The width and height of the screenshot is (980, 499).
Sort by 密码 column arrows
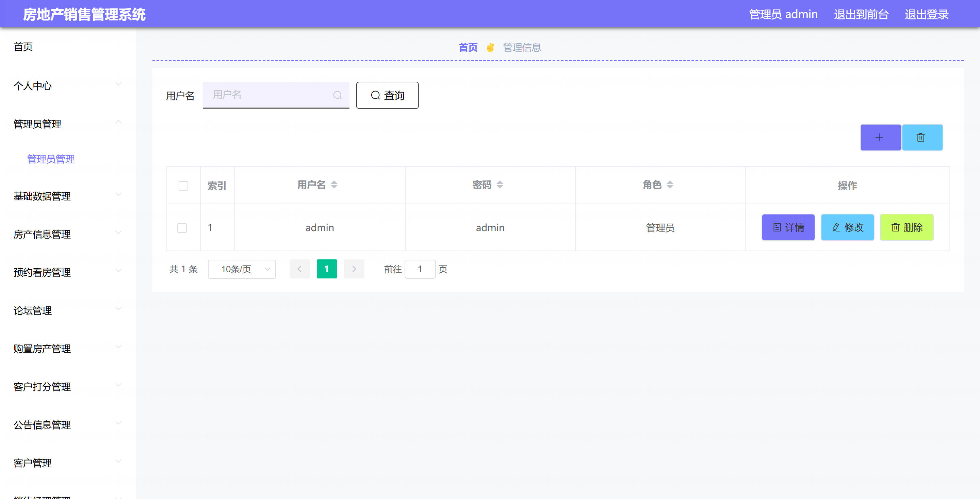point(500,185)
